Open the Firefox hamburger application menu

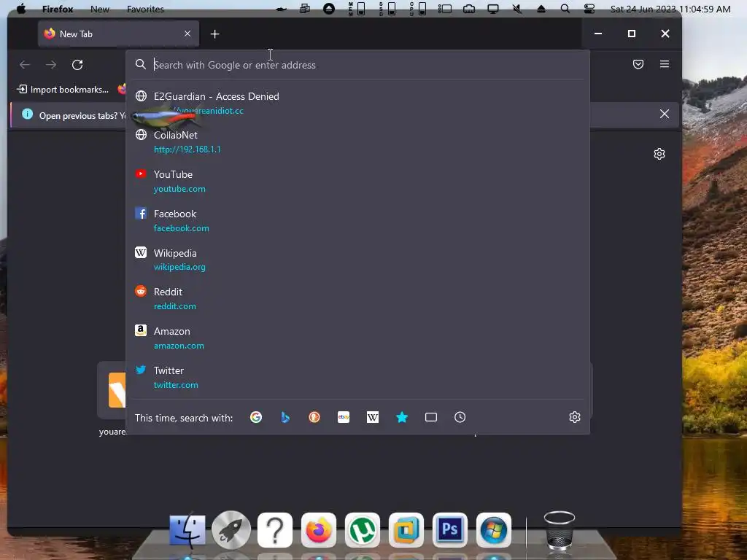click(664, 64)
